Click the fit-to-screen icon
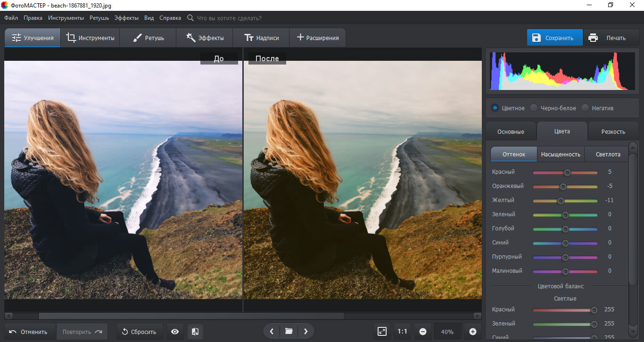 click(382, 332)
